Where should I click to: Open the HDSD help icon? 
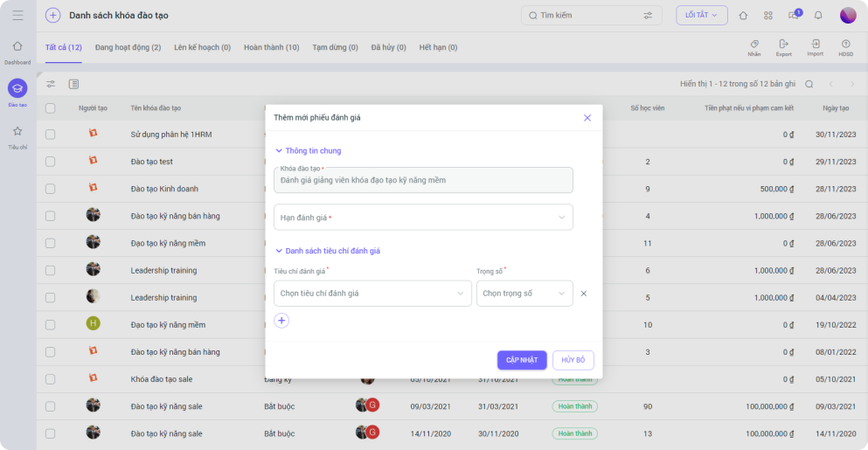[x=845, y=44]
